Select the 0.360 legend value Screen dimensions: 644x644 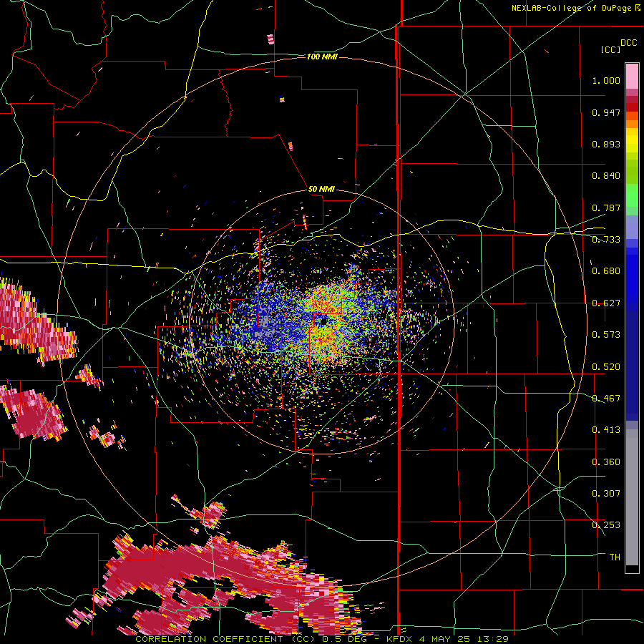[x=606, y=462]
